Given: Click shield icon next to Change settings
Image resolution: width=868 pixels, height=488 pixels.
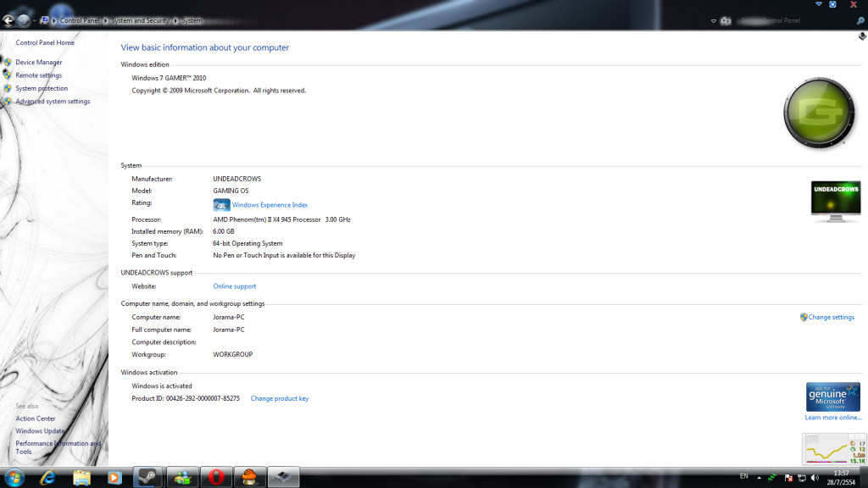Looking at the screenshot, I should point(804,317).
